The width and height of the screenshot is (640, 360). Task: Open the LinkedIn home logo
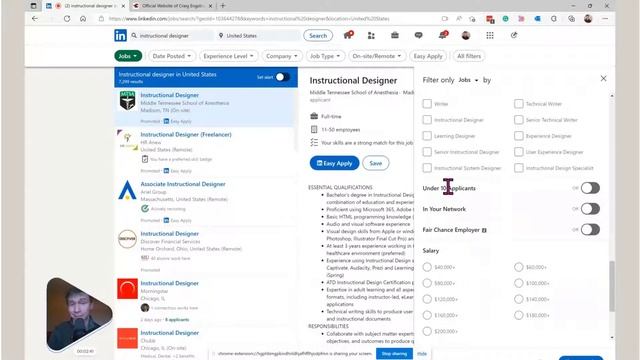120,36
